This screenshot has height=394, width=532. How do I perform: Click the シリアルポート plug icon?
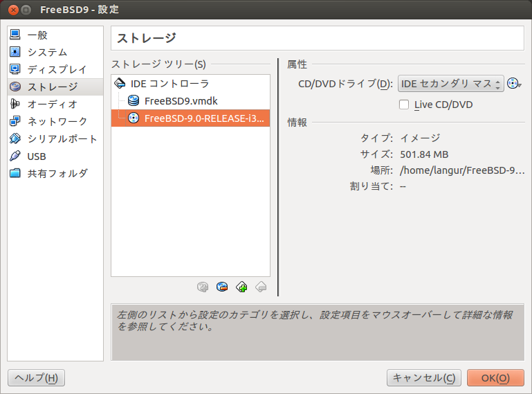click(x=15, y=138)
